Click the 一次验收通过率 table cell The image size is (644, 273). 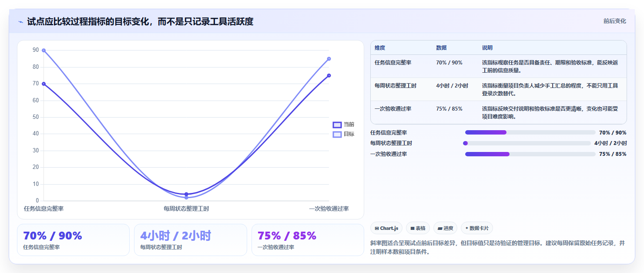[393, 109]
